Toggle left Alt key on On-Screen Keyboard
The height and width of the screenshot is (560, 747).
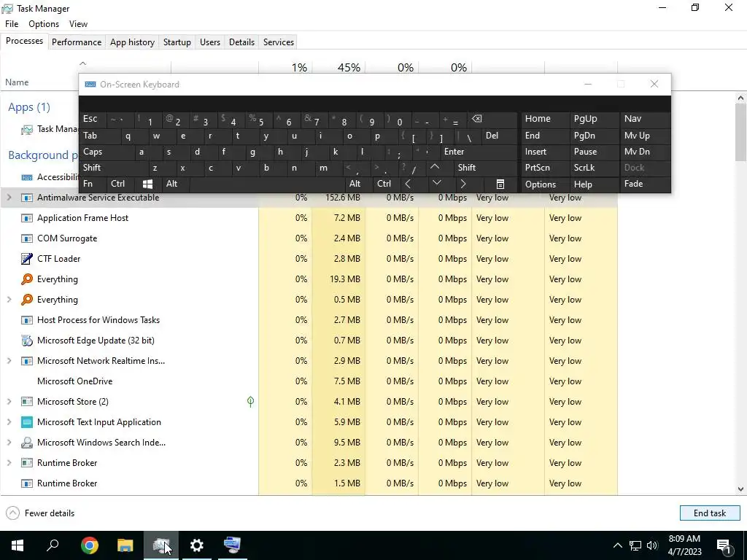coord(177,184)
